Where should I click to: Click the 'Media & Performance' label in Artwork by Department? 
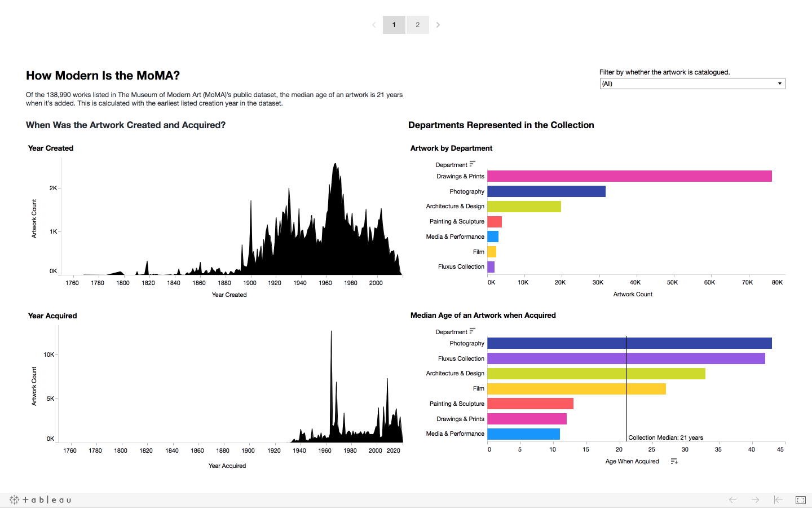point(455,237)
